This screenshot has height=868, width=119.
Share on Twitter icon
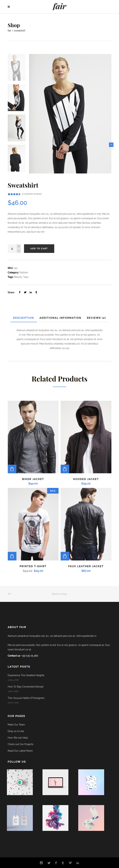point(25,292)
